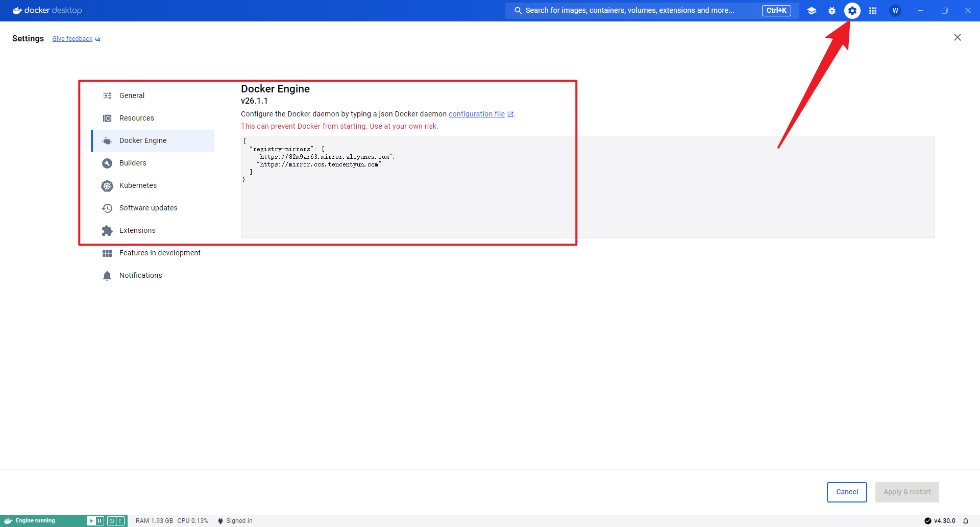Click the CPU 0.13% usage readout
The width and height of the screenshot is (980, 527).
click(193, 521)
